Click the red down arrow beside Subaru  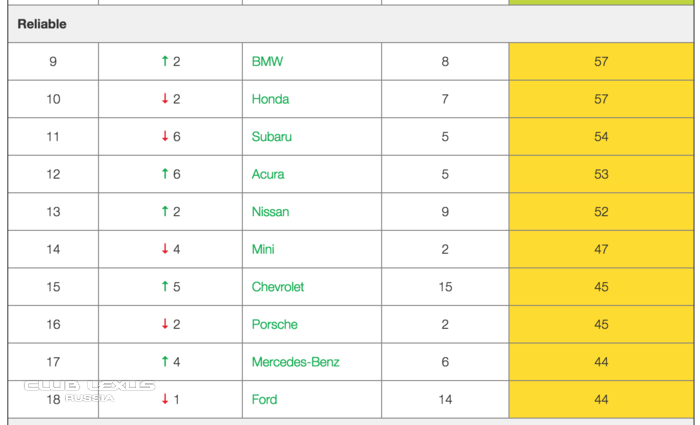point(165,137)
